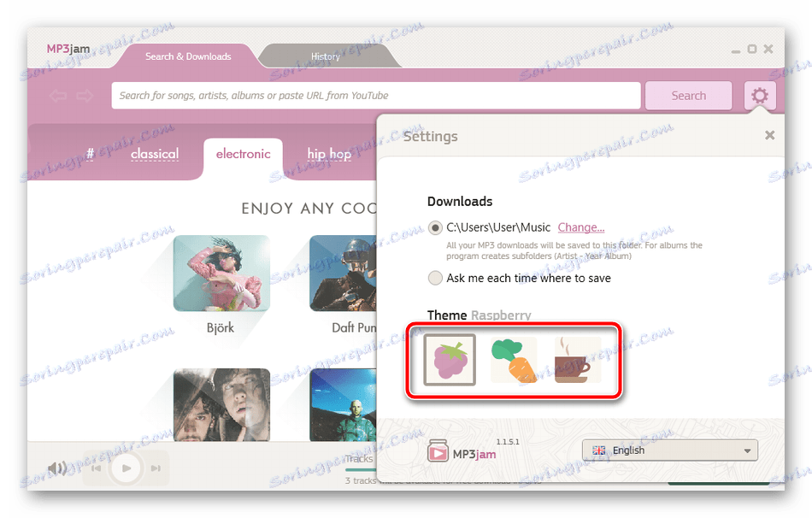Click the version number 1.1.5.1
This screenshot has height=518, width=812.
[x=508, y=442]
